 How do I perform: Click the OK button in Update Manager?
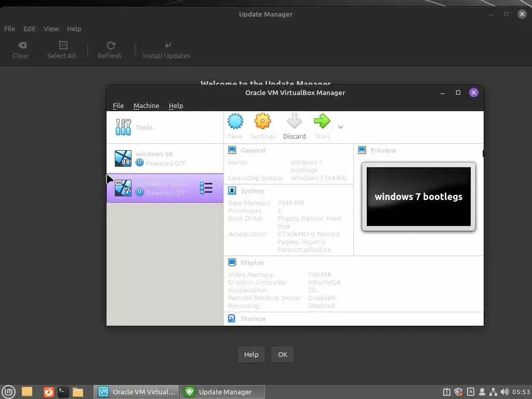[x=283, y=354]
